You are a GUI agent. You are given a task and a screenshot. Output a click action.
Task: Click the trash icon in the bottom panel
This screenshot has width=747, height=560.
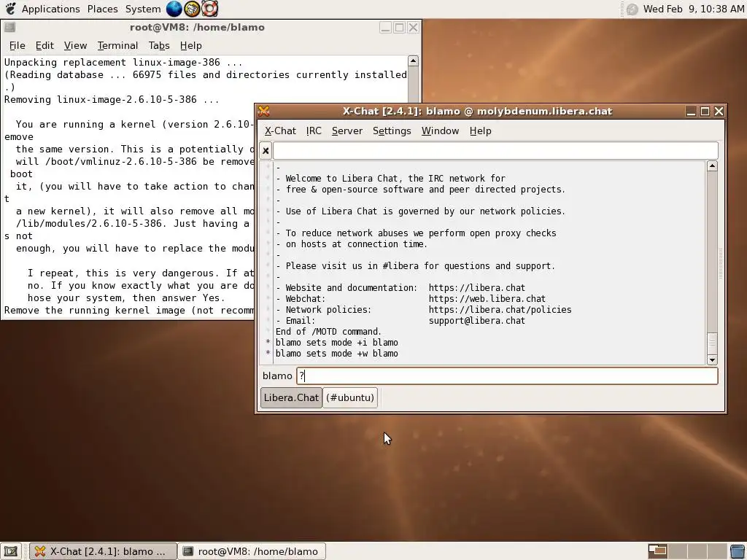(738, 551)
